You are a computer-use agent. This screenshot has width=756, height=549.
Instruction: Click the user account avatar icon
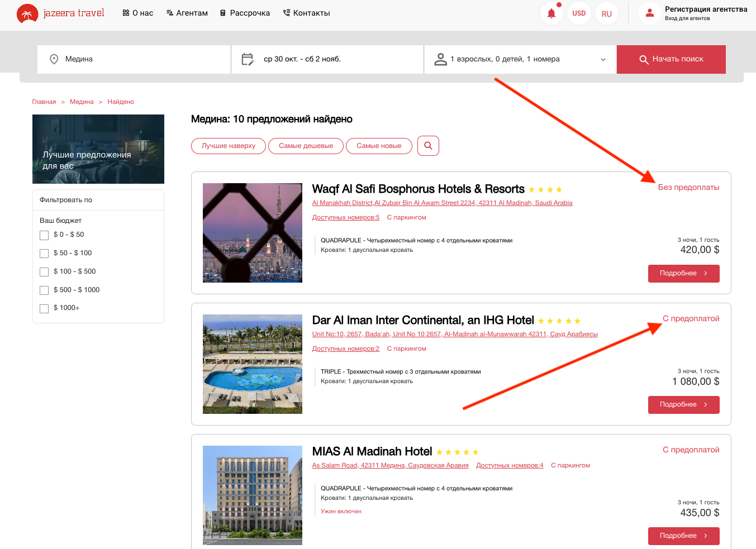(x=649, y=13)
